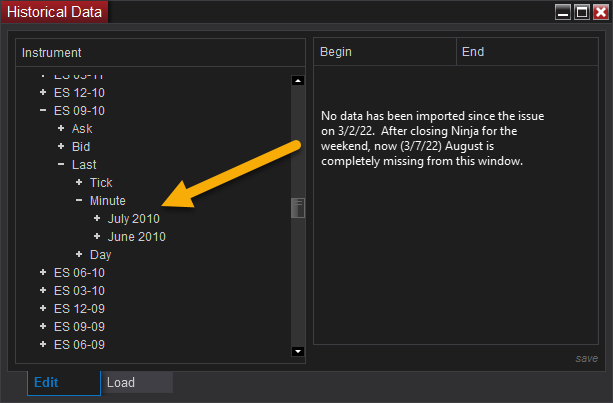Expand the Ask data type node

coord(61,128)
